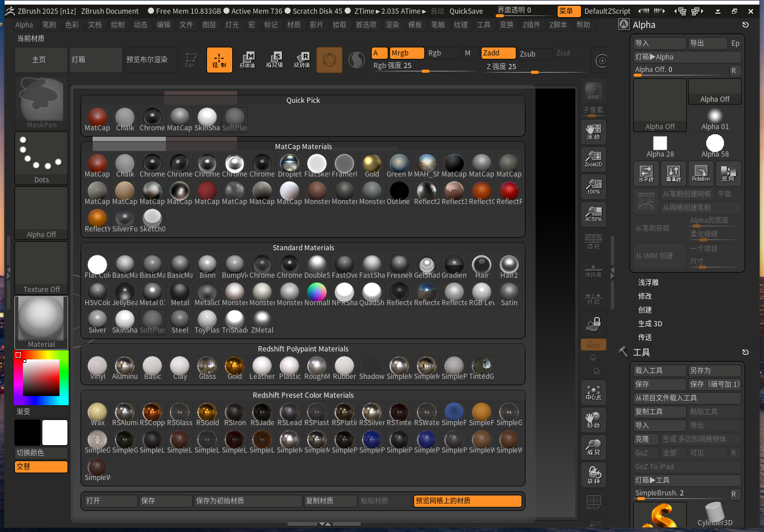The width and height of the screenshot is (764, 532).
Task: Click QuickSave in the title bar
Action: [x=466, y=11]
